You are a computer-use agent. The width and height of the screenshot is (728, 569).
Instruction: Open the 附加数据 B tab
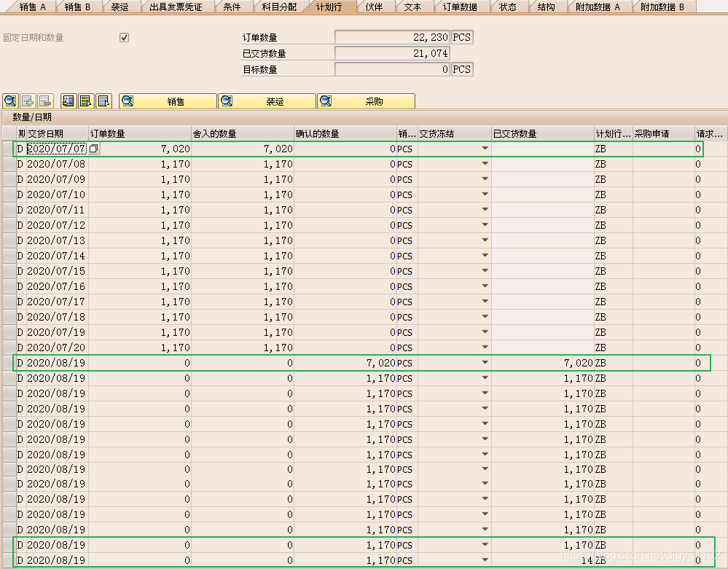[662, 7]
